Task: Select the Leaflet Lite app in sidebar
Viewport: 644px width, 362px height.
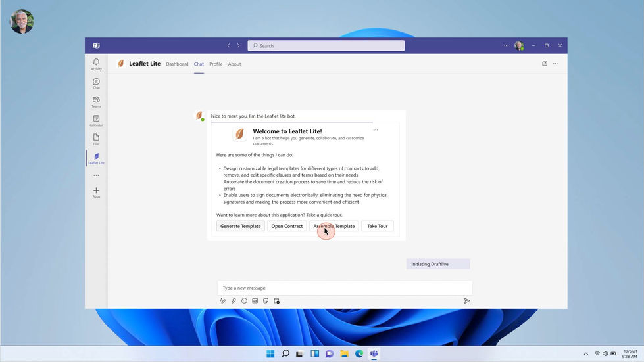Action: (96, 158)
